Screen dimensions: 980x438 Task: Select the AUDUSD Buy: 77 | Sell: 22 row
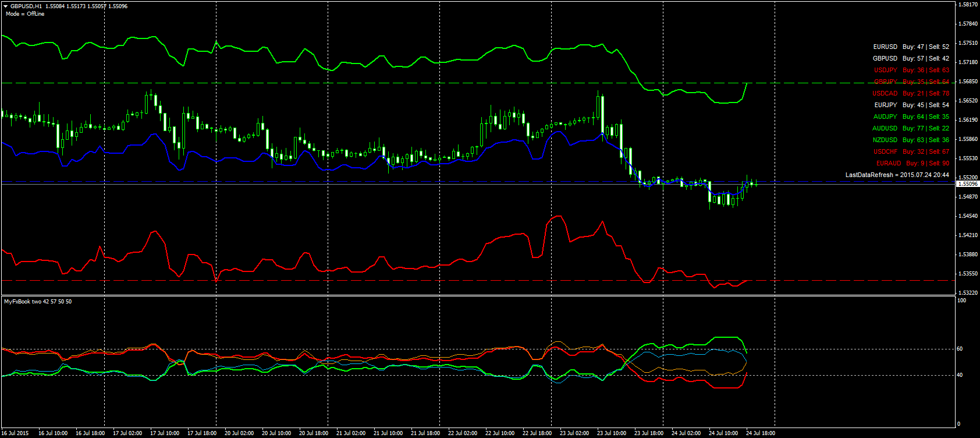click(x=911, y=128)
